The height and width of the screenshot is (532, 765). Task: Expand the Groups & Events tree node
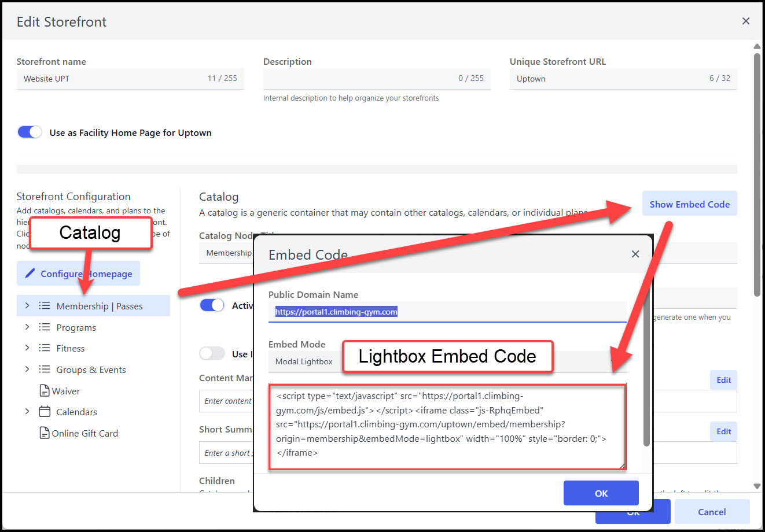click(x=27, y=370)
